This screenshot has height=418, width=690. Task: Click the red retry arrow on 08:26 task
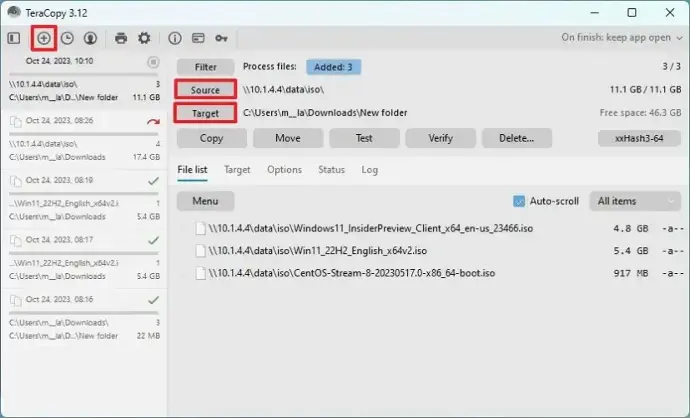[153, 121]
